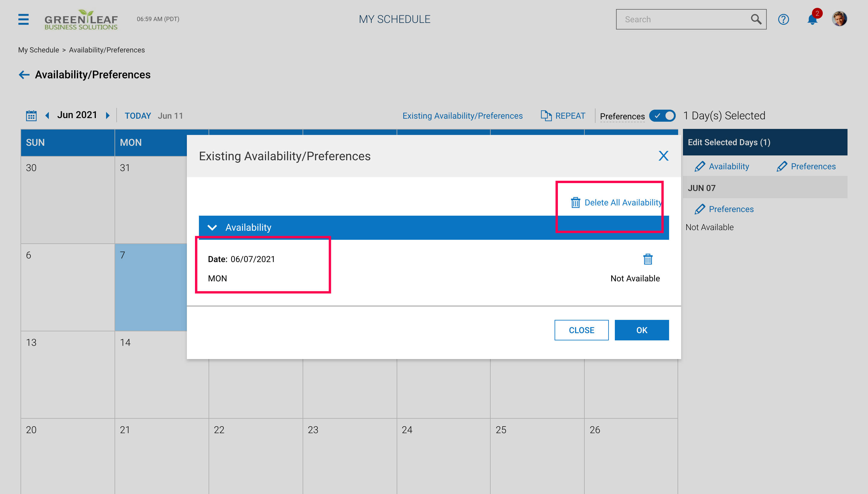Open the calendar date picker icon
The image size is (868, 494).
pyautogui.click(x=31, y=116)
